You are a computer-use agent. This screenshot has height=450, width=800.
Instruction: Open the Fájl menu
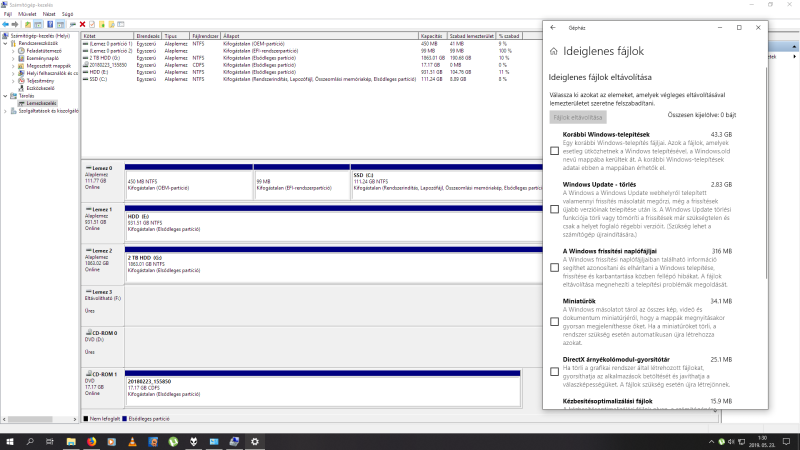click(8, 14)
